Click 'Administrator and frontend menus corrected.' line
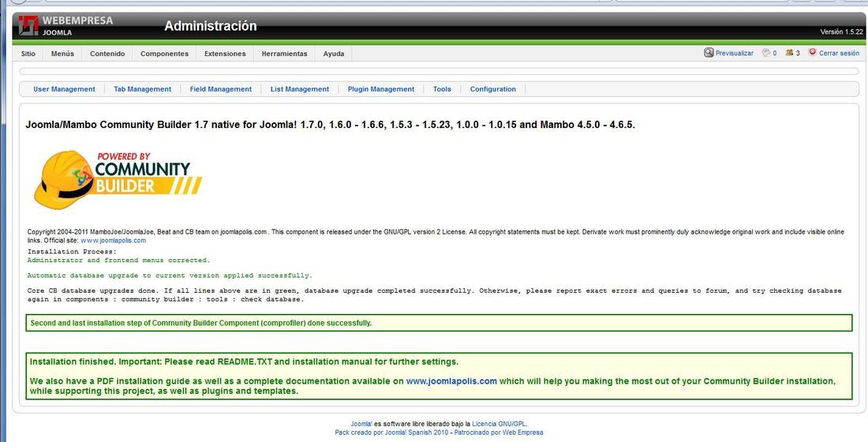The width and height of the screenshot is (868, 442). click(118, 260)
